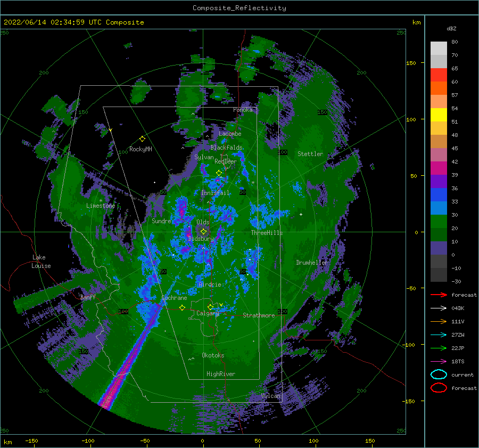Click the -150 tick on the bottom axis
The image size is (479, 448).
(x=31, y=441)
